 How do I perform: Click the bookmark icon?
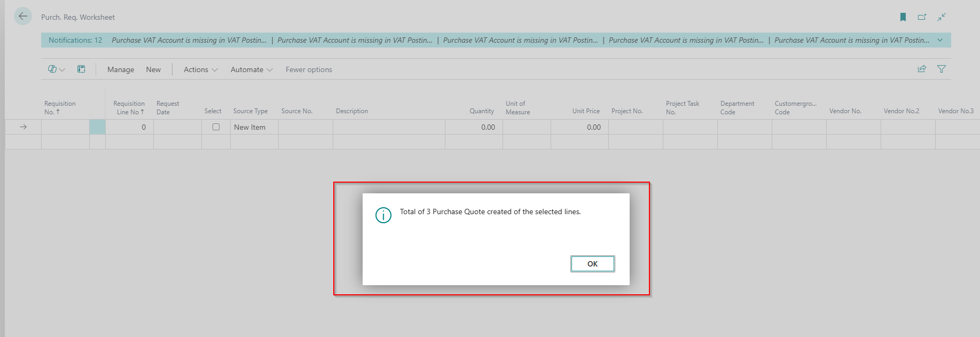pyautogui.click(x=903, y=17)
